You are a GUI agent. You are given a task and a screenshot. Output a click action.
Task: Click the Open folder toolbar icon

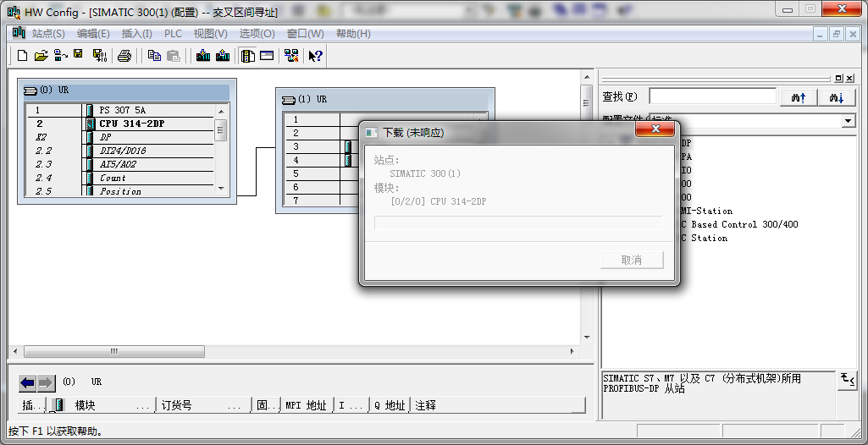click(41, 55)
